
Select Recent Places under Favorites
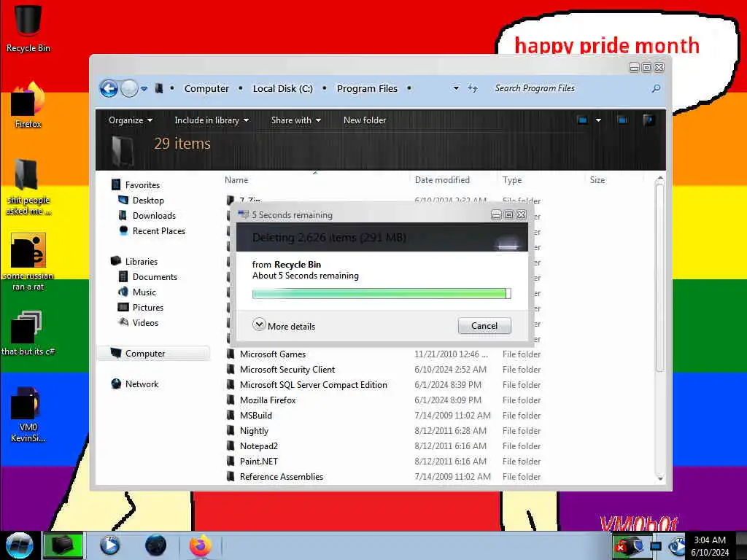point(158,231)
